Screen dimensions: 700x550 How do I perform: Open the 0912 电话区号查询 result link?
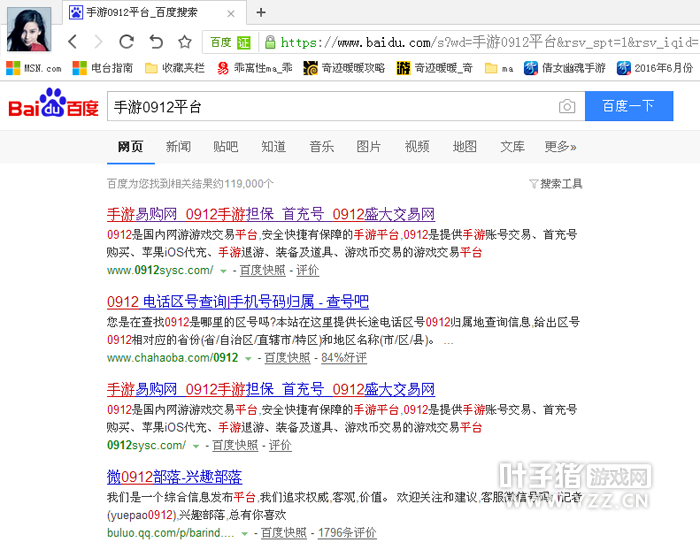click(237, 301)
